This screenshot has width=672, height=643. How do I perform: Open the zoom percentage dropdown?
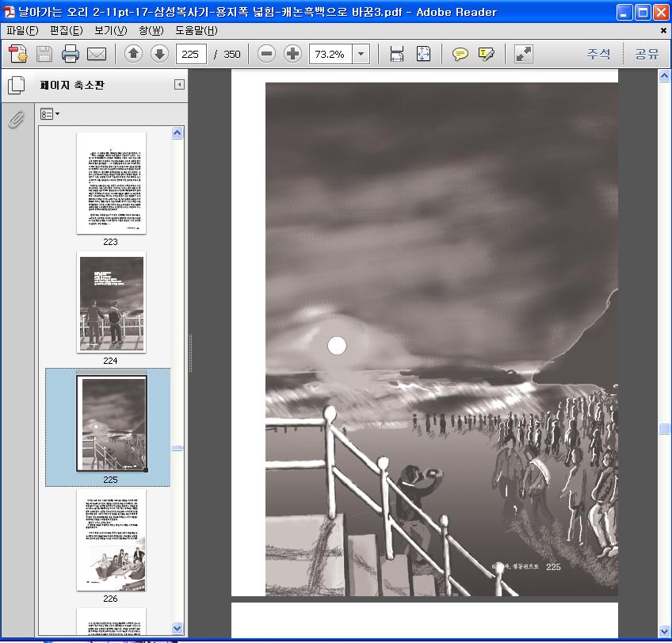(361, 54)
